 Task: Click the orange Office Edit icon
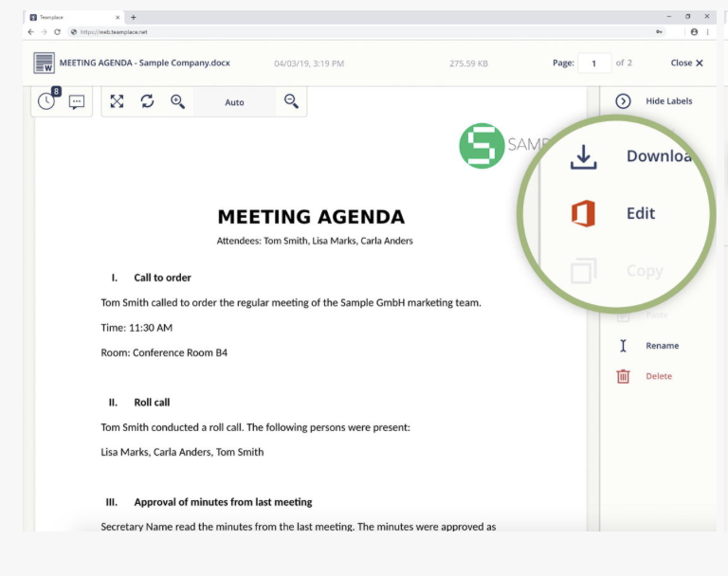pyautogui.click(x=584, y=213)
